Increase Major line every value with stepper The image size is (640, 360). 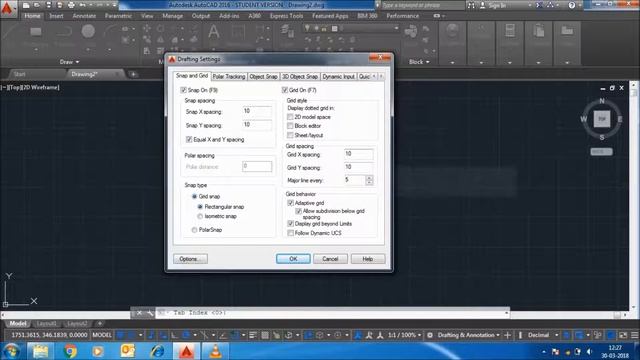[369, 178]
